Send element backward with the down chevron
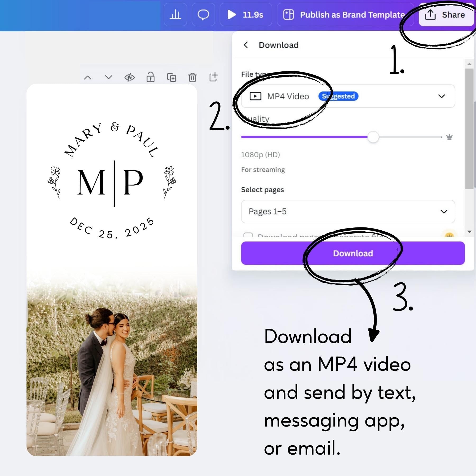Screen dimensions: 476x476 click(x=108, y=77)
